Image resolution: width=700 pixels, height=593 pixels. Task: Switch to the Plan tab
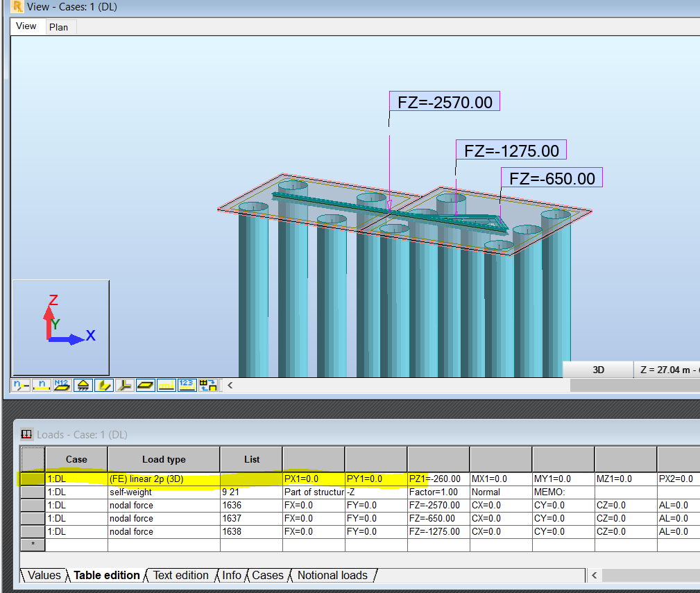tap(60, 27)
